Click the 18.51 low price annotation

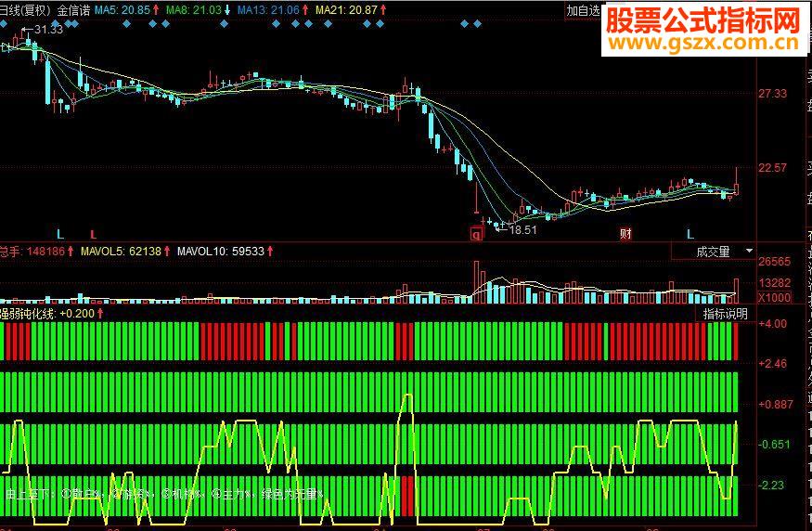pos(522,229)
